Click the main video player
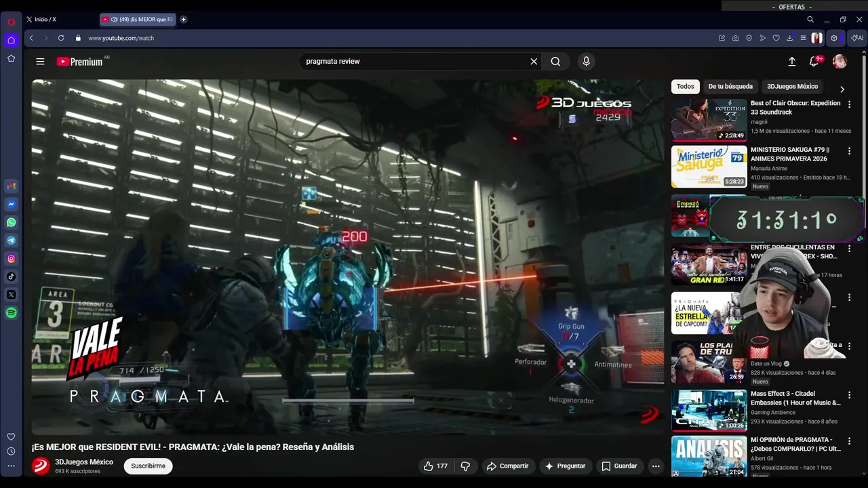 click(x=347, y=257)
